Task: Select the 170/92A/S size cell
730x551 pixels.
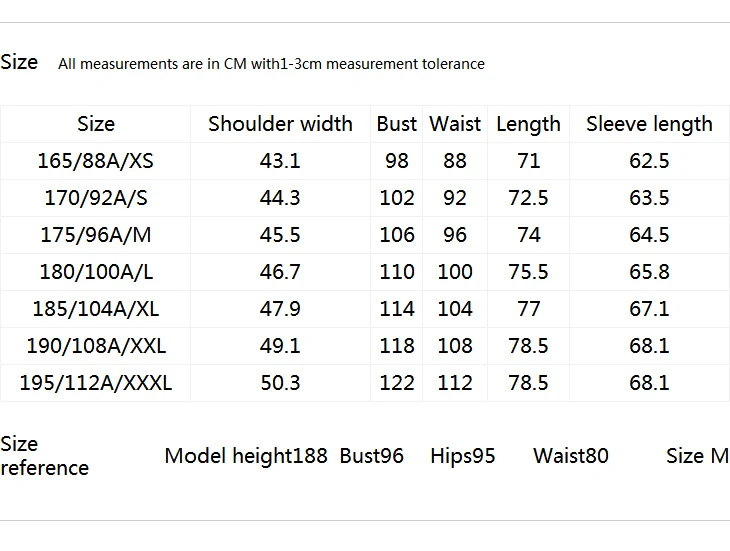Action: coord(96,198)
